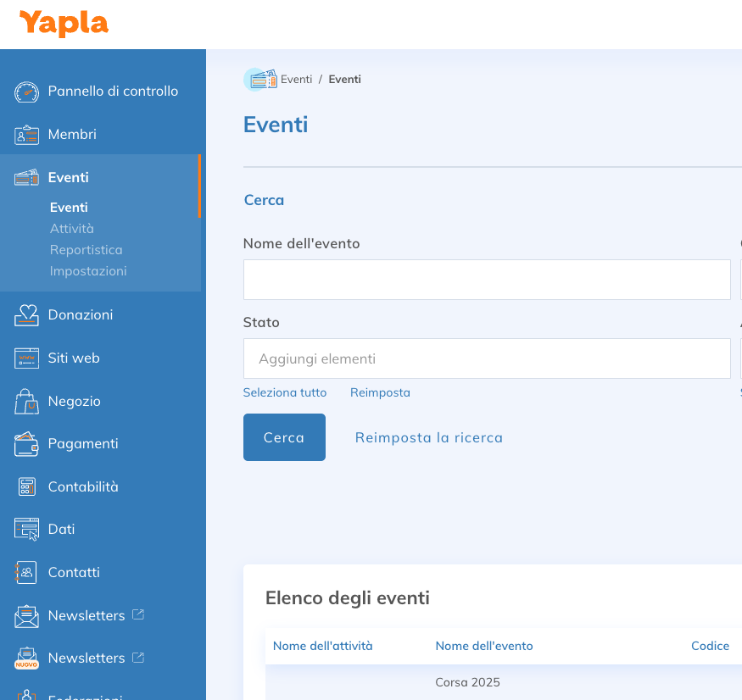
Task: Click the Eventi ticket icon in sidebar
Action: point(26,178)
